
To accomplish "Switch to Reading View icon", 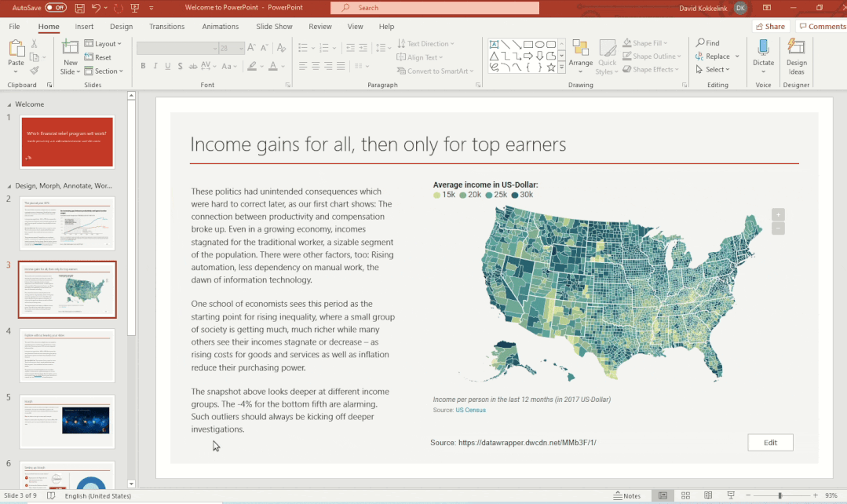I will pyautogui.click(x=708, y=495).
